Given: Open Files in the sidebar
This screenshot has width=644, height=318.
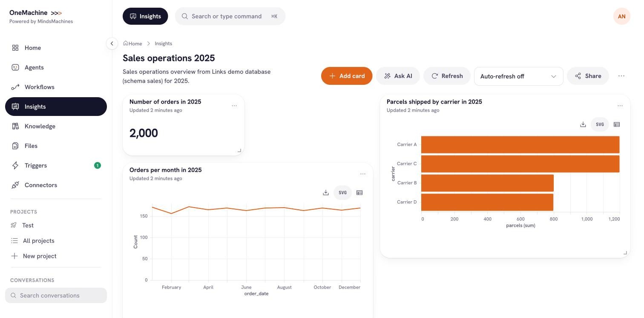Looking at the screenshot, I should point(56,146).
